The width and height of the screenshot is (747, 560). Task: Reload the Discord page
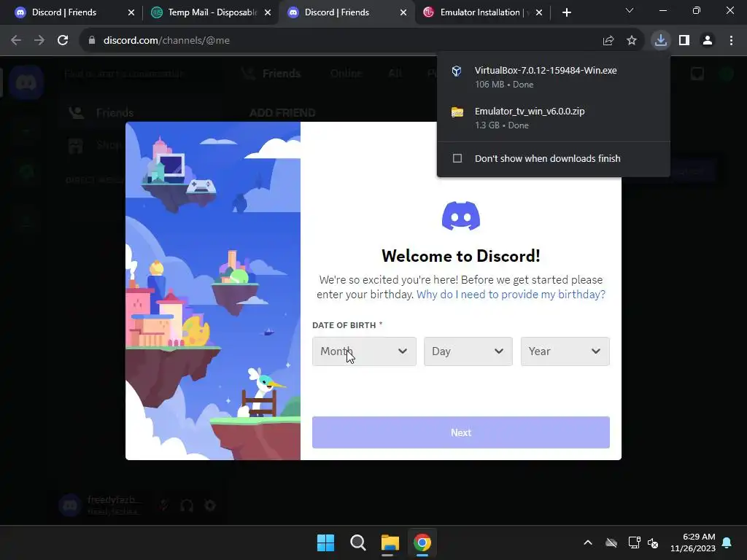point(63,40)
